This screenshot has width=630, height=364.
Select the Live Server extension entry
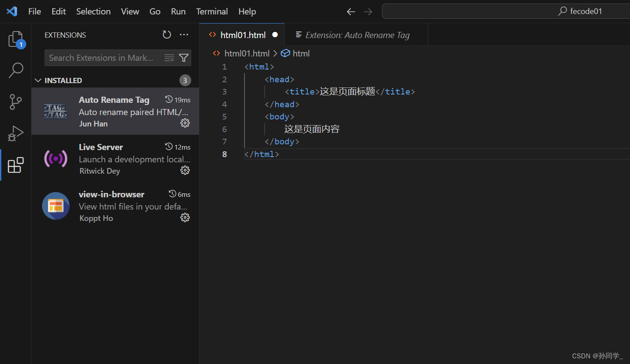pyautogui.click(x=115, y=158)
